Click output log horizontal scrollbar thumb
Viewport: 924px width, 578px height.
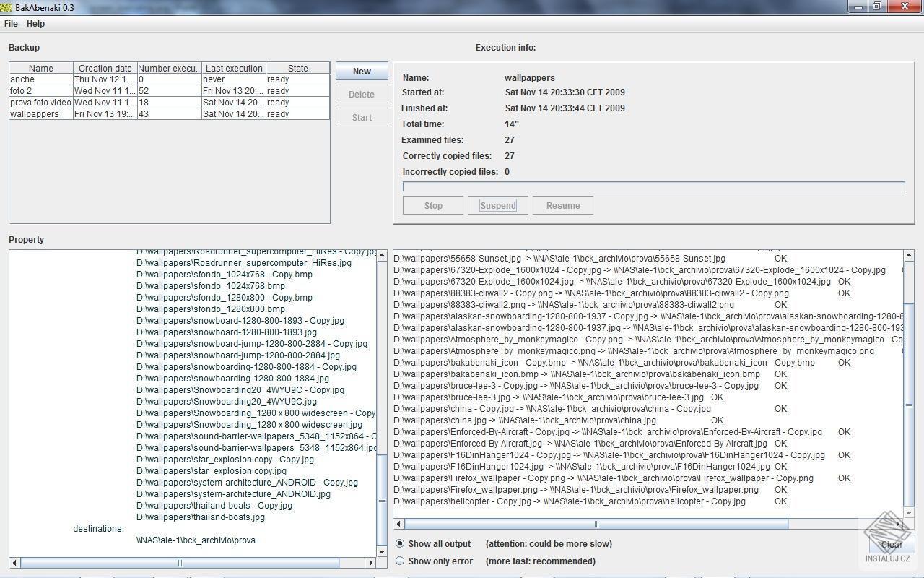(x=596, y=524)
